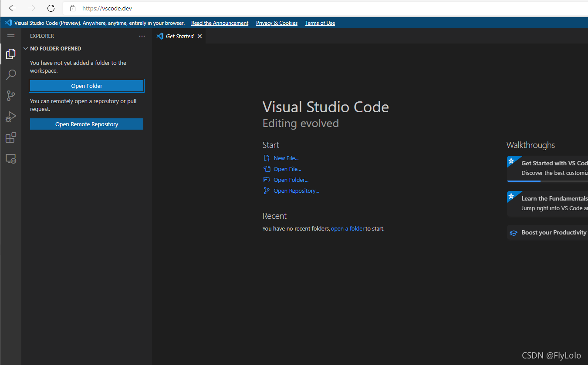Open Boost your Productivity walkthrough

coord(547,233)
